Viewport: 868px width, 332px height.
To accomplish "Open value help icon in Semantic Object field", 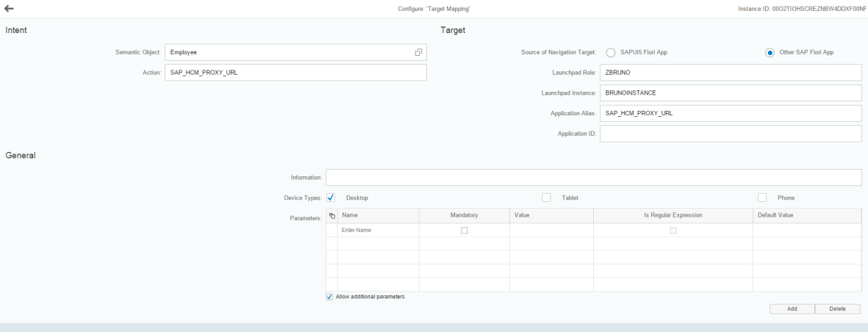I will [417, 52].
